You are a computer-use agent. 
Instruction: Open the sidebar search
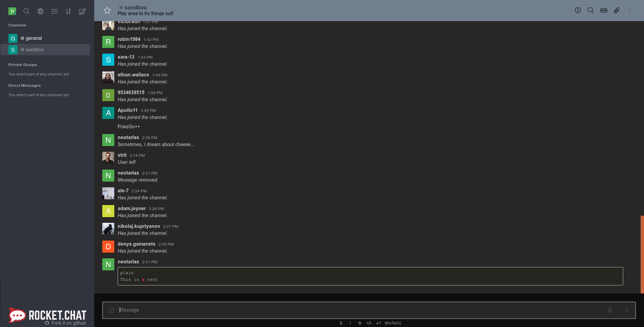coord(26,11)
